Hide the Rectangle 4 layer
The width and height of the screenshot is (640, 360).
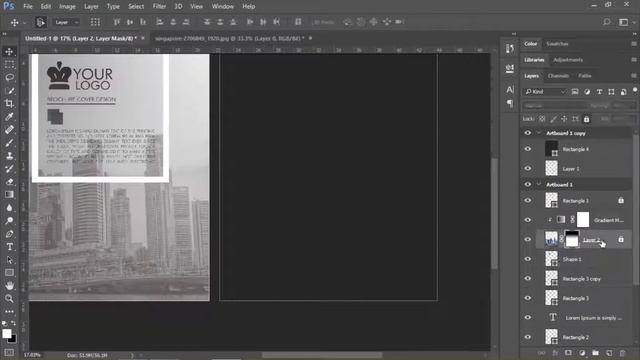click(x=528, y=149)
